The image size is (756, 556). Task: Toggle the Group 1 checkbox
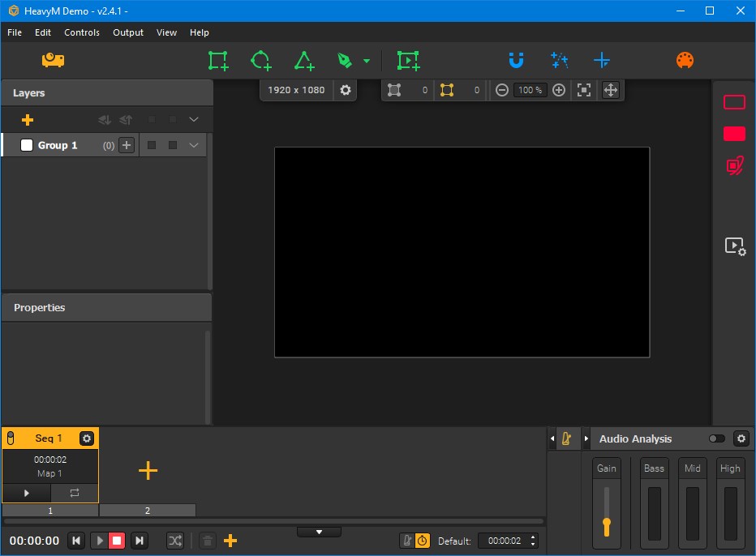click(x=27, y=145)
